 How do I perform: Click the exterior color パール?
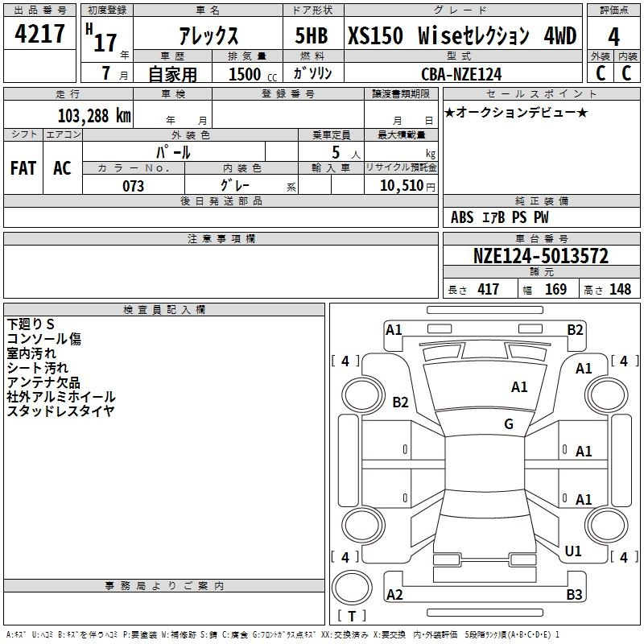pos(173,152)
